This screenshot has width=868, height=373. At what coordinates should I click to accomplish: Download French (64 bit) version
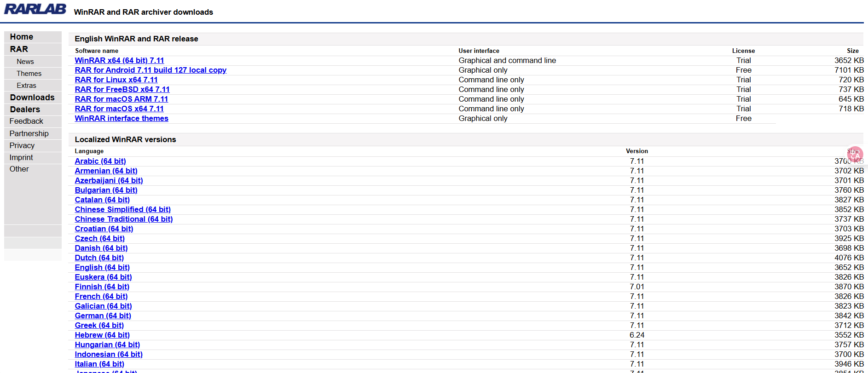tap(101, 296)
